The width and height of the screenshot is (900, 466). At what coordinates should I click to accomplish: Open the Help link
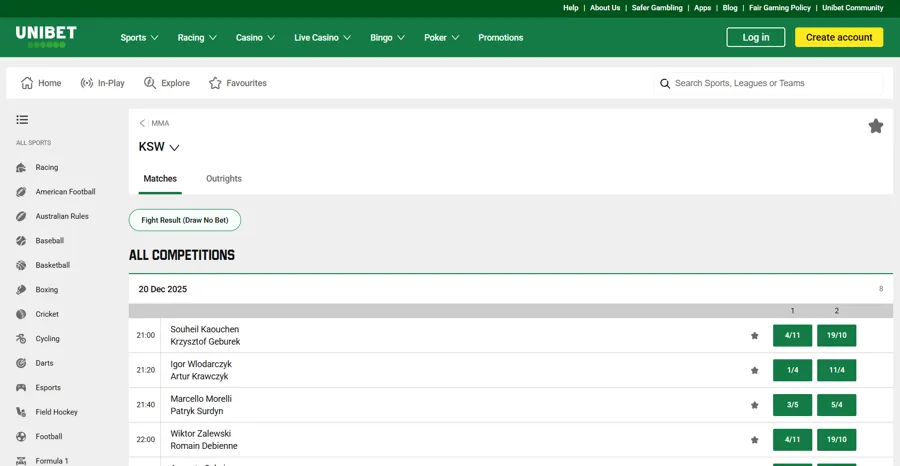(571, 8)
